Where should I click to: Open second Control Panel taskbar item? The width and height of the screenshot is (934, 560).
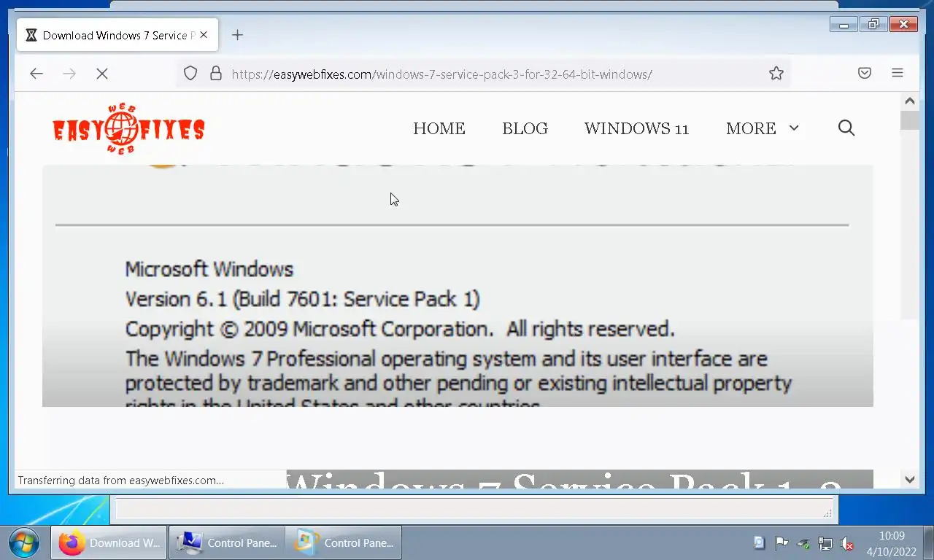343,542
